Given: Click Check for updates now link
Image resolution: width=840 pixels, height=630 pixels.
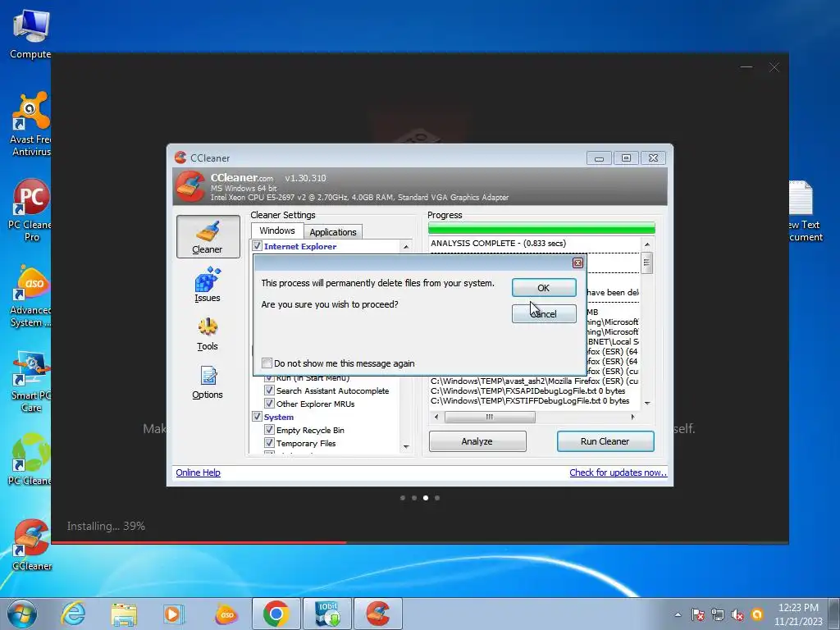Looking at the screenshot, I should (619, 472).
